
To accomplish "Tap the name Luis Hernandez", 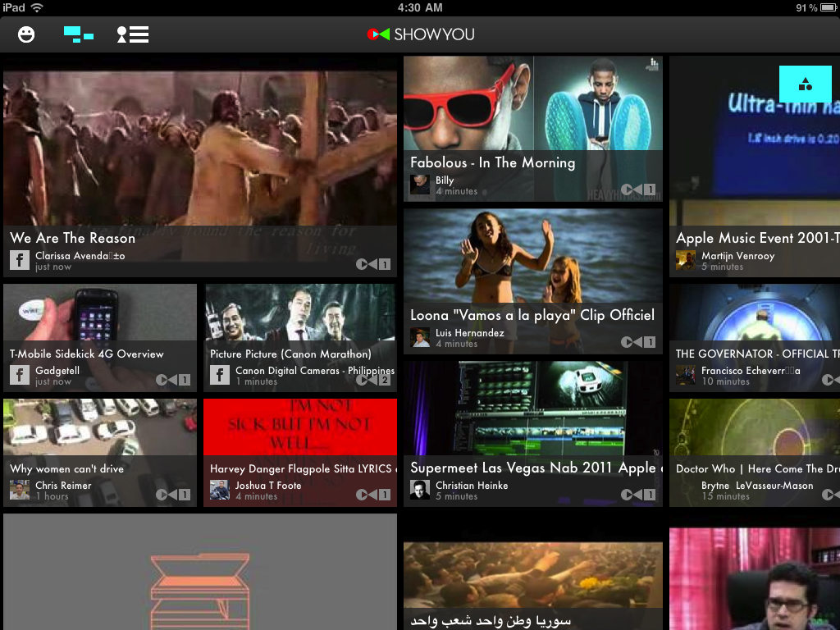I will 470,333.
